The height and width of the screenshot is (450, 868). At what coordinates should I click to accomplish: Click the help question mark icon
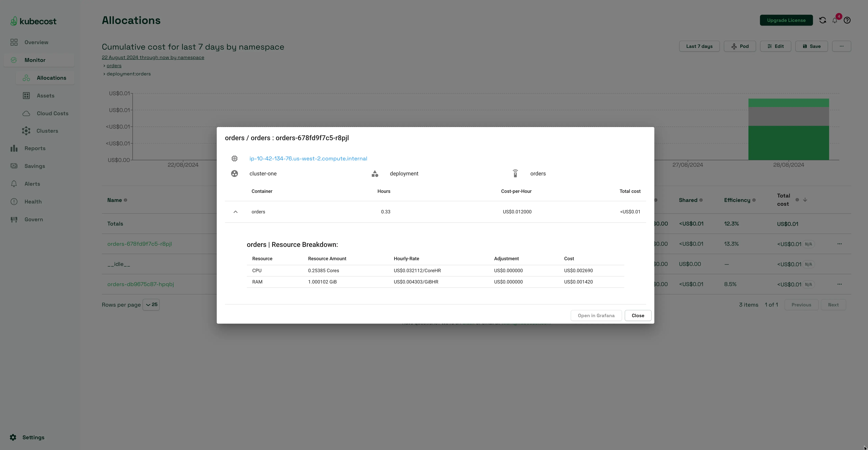[x=847, y=20]
